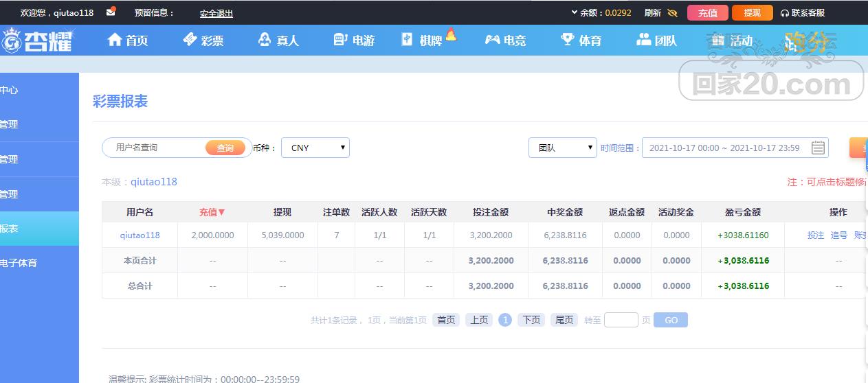Screen dimensions: 868x383
Task: Click the 投注金额 column header
Action: [491, 212]
